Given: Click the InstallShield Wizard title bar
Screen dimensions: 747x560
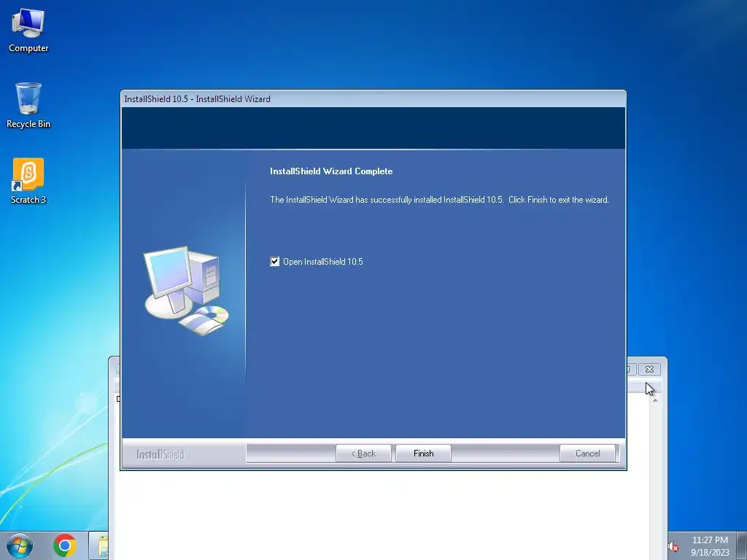Looking at the screenshot, I should point(373,99).
